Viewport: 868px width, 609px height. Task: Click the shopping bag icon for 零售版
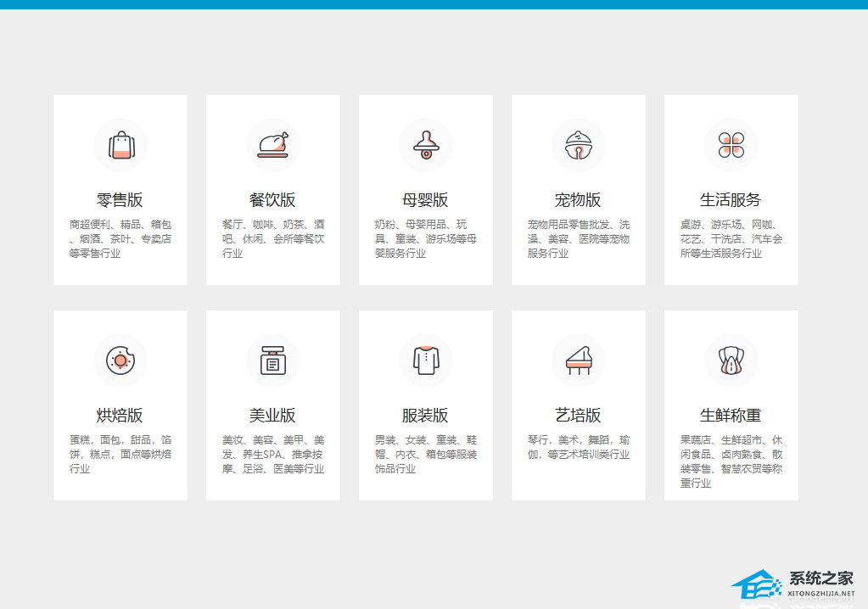click(x=120, y=146)
